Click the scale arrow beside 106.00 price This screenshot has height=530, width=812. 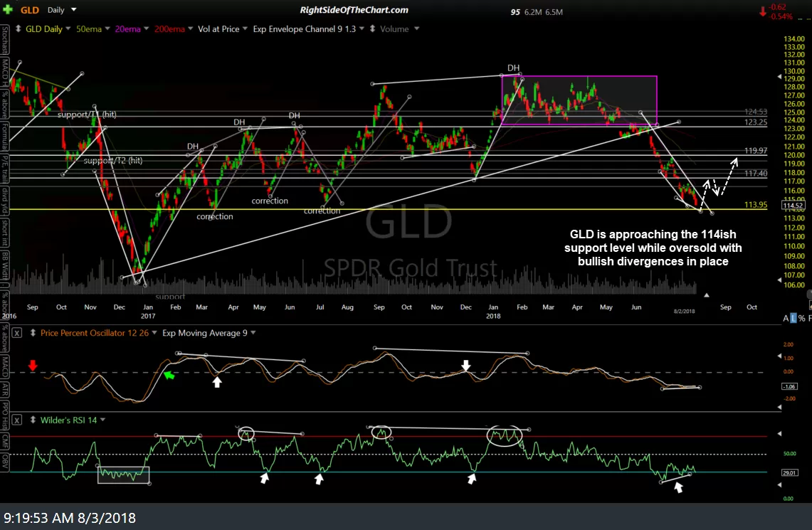780,280
